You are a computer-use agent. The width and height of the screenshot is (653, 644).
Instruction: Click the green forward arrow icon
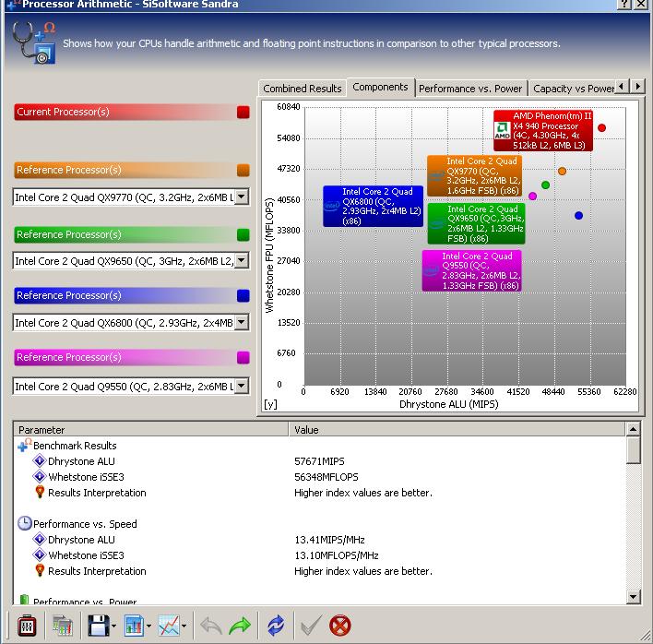click(x=240, y=626)
